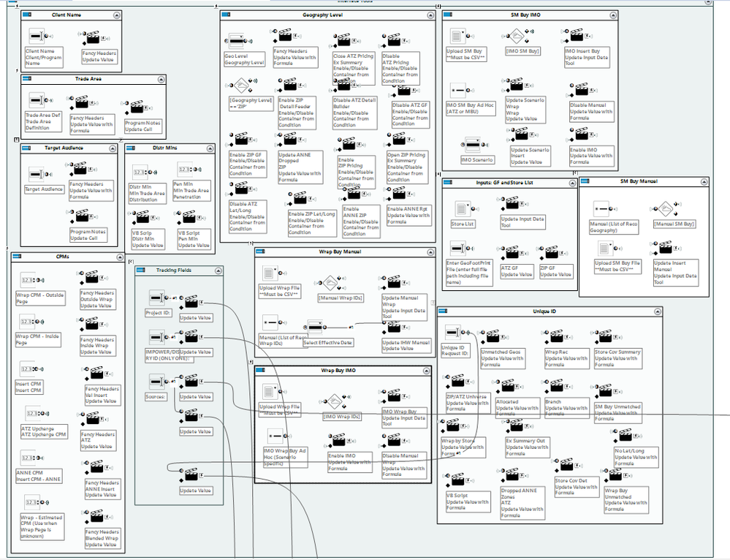Screen dimensions: 730x560
Task: Select the Distr Min numeric up-down tool
Action: 140,172
